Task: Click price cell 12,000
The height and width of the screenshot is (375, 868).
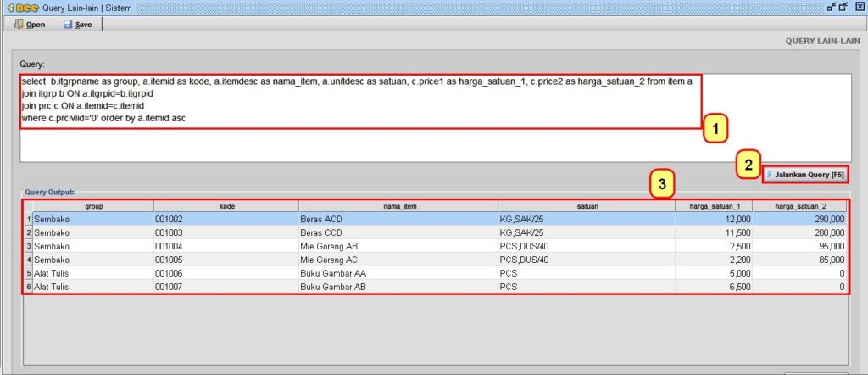Action: pyautogui.click(x=714, y=219)
